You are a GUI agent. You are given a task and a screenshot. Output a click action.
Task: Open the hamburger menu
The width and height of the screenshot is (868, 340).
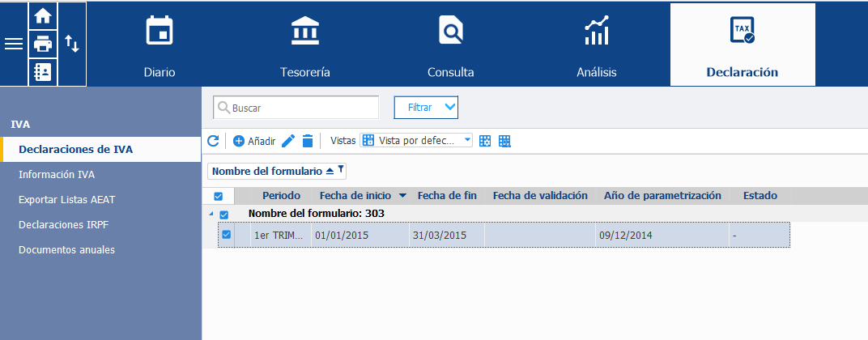pos(14,44)
